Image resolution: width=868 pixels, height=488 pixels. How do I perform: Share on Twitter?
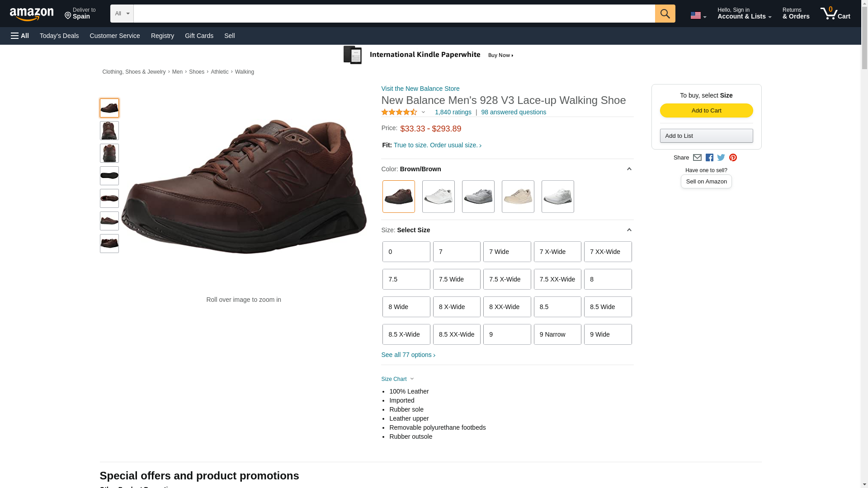click(721, 158)
